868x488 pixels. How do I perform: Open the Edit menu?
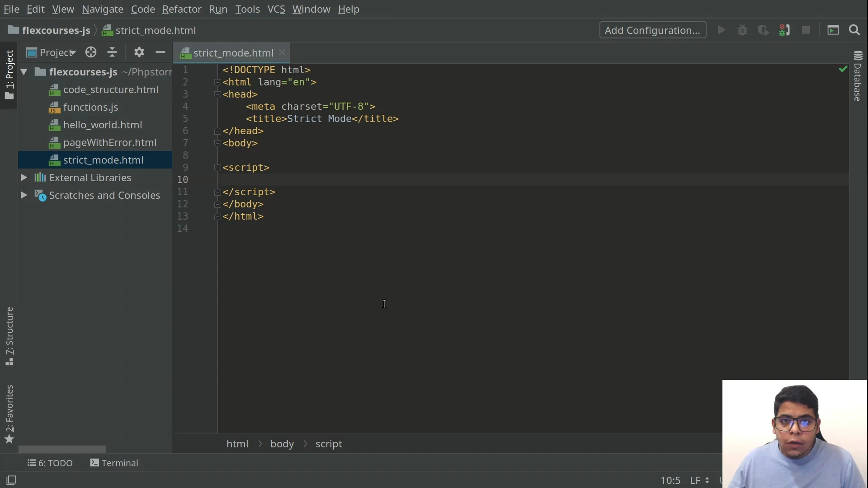(x=35, y=9)
